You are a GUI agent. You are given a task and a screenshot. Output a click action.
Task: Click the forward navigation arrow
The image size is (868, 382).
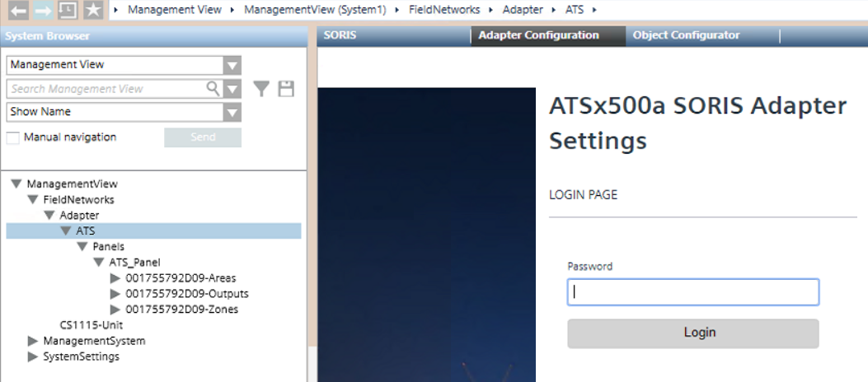tap(43, 10)
